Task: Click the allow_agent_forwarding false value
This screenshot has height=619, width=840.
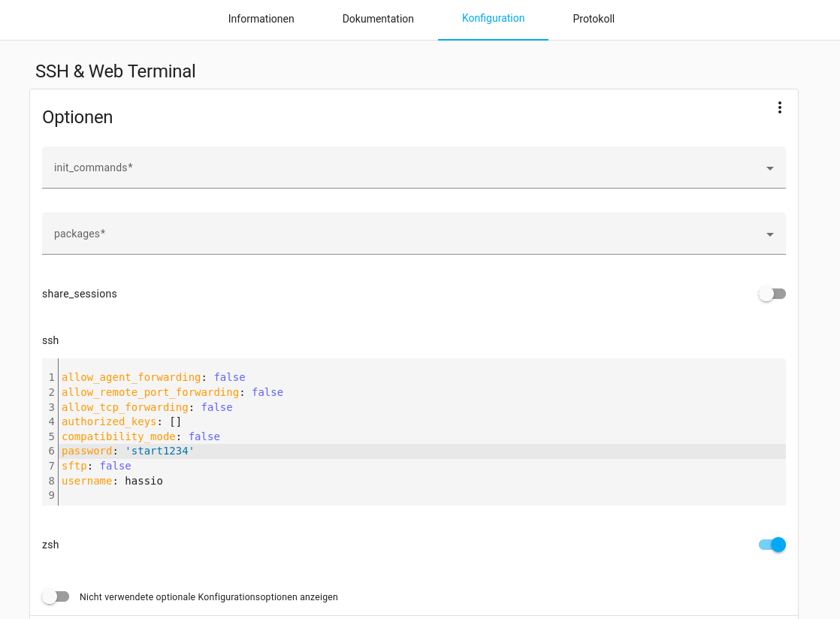Action: [229, 377]
